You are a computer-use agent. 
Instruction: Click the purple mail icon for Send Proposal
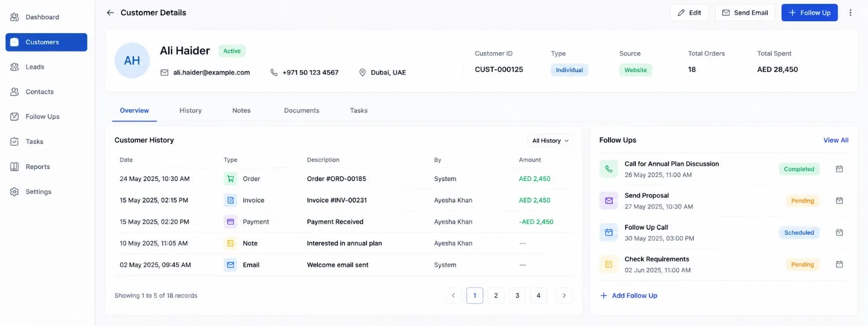click(609, 200)
